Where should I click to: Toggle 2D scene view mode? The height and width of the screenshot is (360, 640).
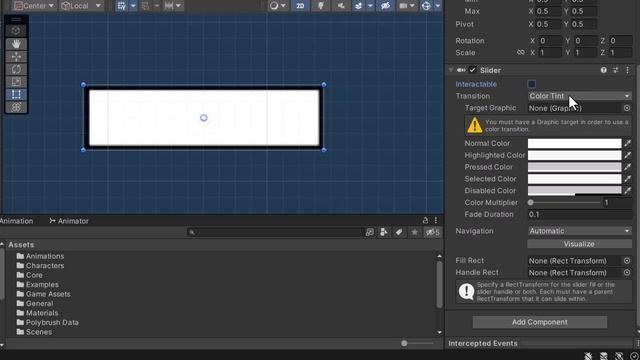pos(300,6)
